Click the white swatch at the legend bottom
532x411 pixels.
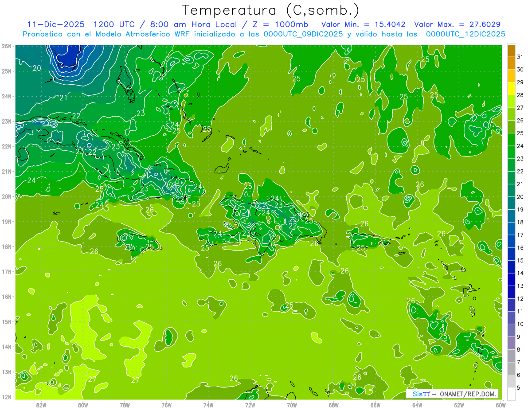[511, 394]
